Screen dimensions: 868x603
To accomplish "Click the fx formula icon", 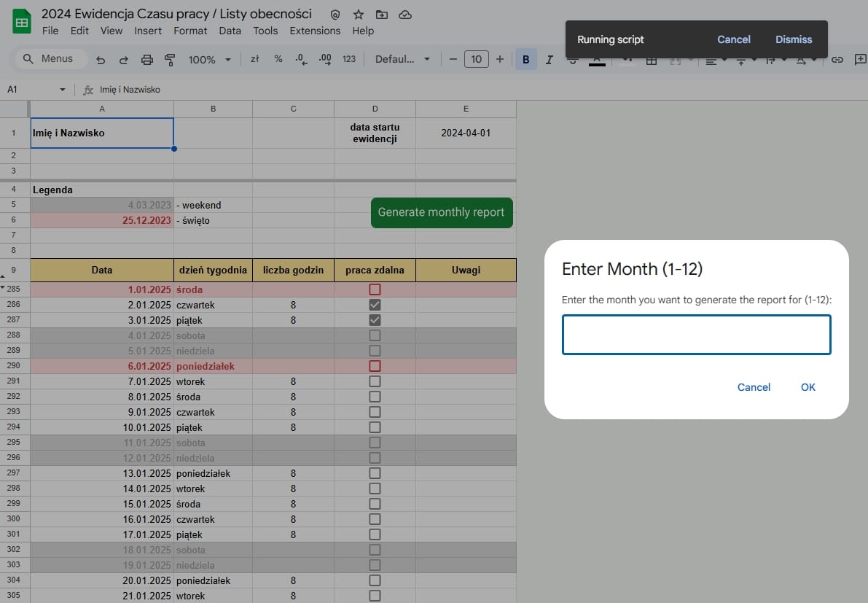I will (x=88, y=90).
